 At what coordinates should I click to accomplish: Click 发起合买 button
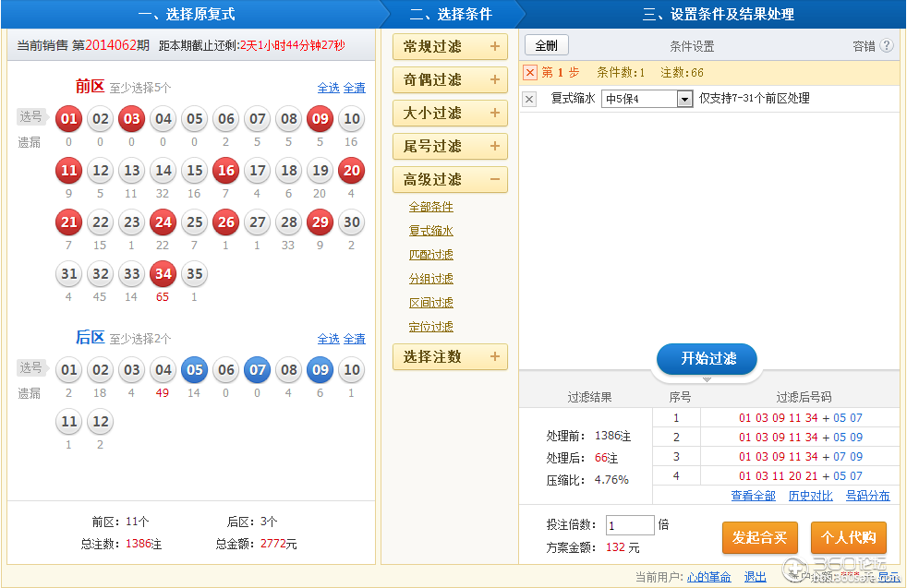point(759,538)
